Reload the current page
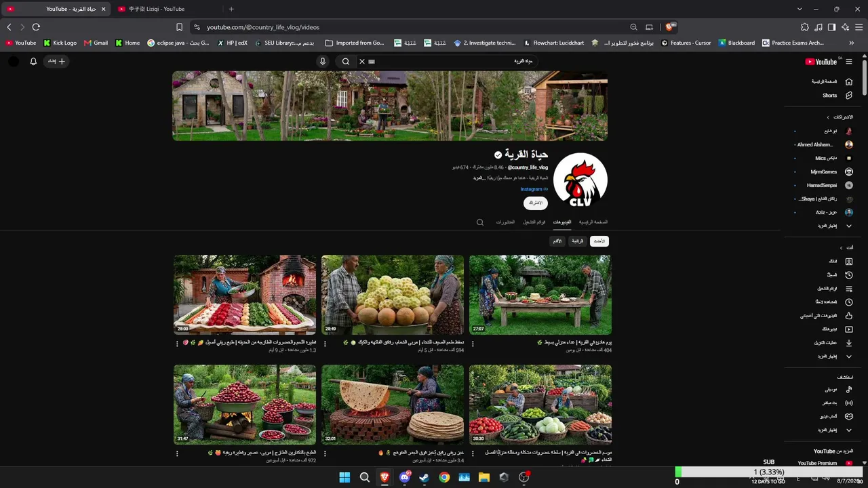The width and height of the screenshot is (868, 488). coord(36,27)
